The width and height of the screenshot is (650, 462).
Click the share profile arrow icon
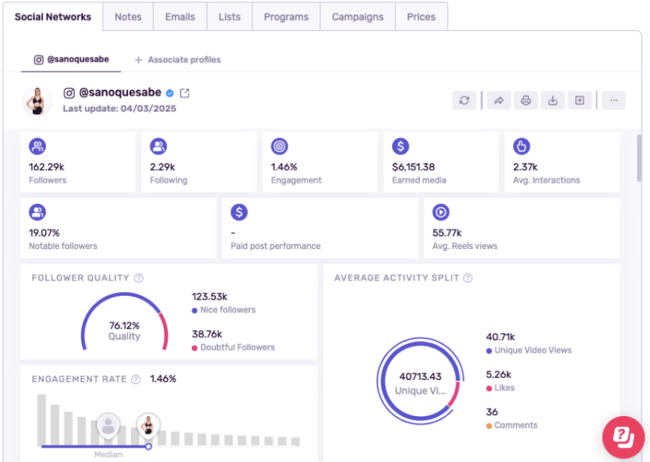(x=497, y=100)
